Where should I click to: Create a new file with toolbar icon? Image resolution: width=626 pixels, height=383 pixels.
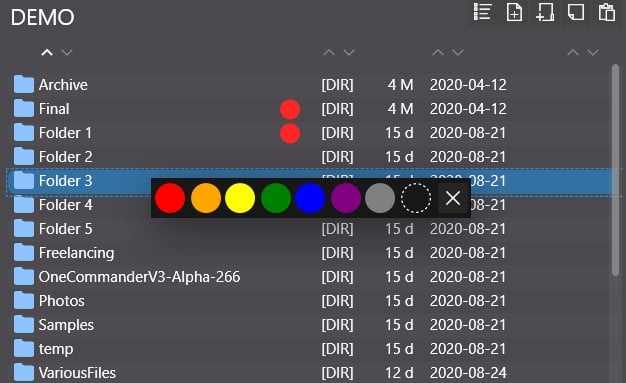click(x=514, y=12)
